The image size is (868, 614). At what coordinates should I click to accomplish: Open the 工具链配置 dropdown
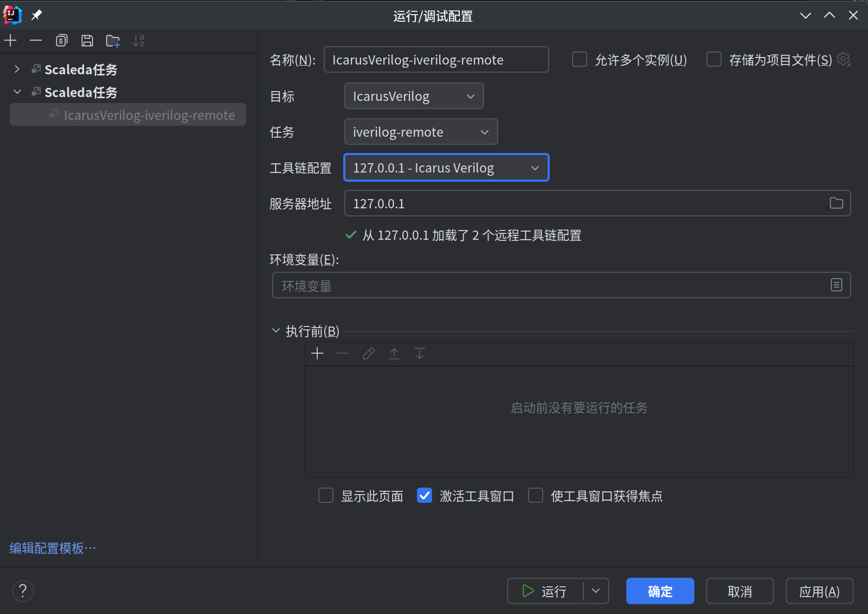coord(447,168)
